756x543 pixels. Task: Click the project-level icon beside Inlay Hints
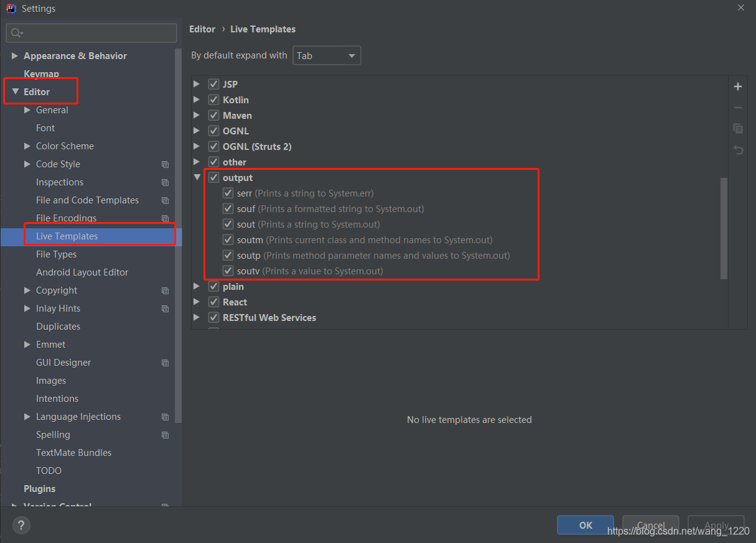pyautogui.click(x=165, y=309)
